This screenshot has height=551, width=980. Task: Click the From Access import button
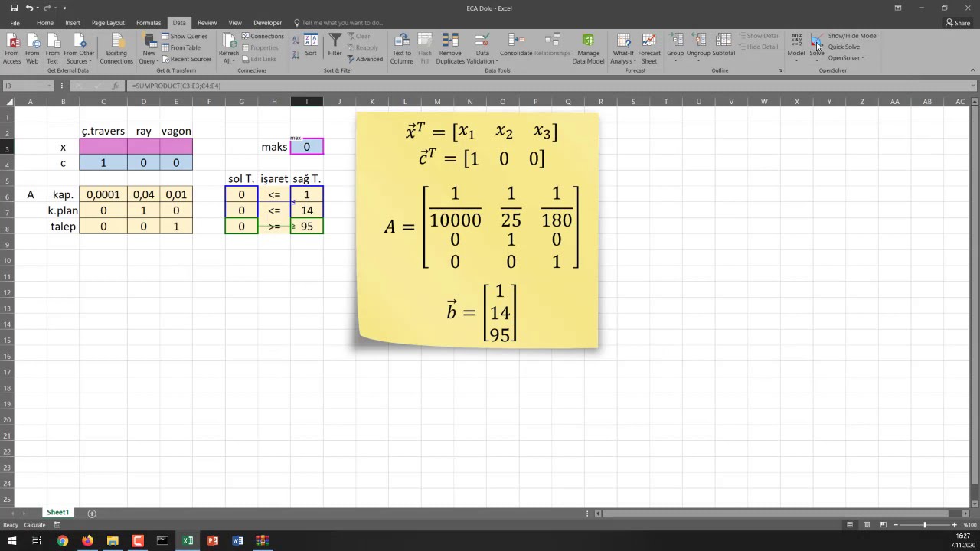[x=12, y=49]
